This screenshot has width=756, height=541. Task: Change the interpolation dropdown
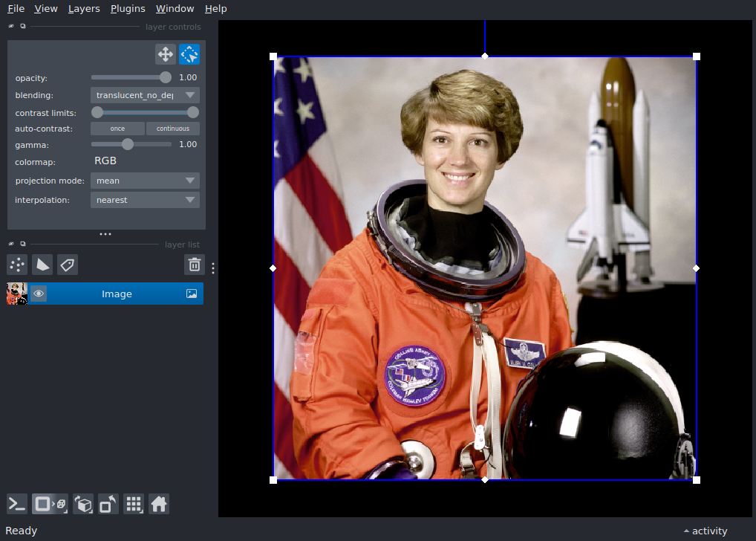[x=144, y=199]
